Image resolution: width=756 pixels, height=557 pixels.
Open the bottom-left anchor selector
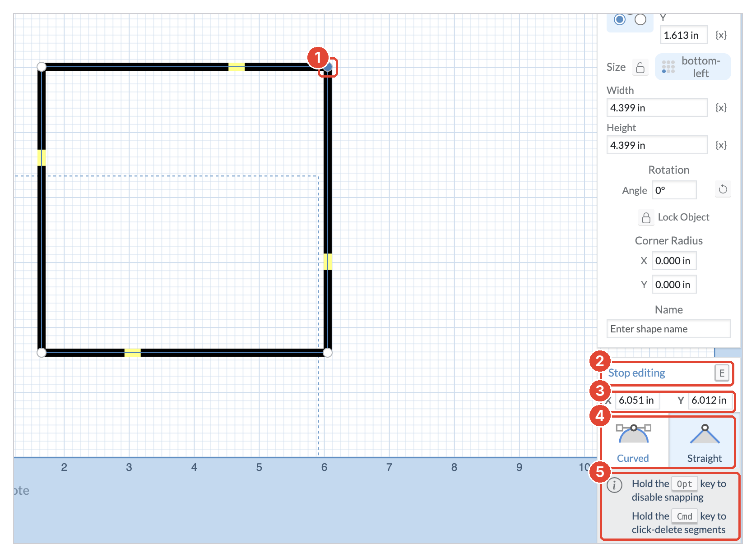[693, 67]
